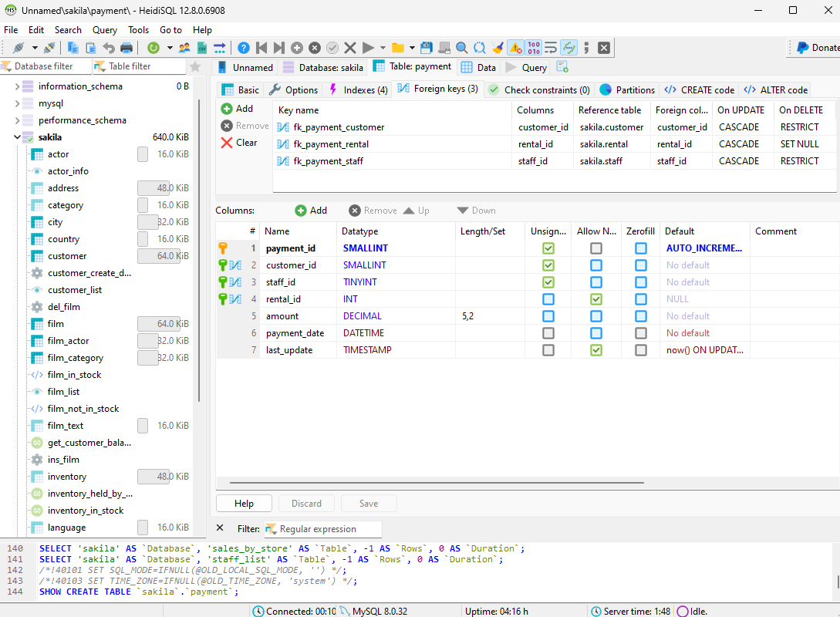The width and height of the screenshot is (840, 617).
Task: Switch to the Data tab
Action: pos(478,68)
